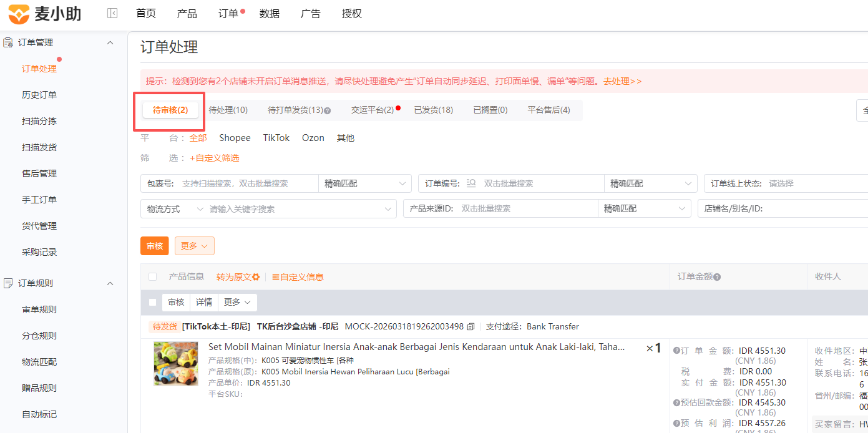Check the order row checkbox beside 审核
The image size is (868, 433).
tap(153, 303)
